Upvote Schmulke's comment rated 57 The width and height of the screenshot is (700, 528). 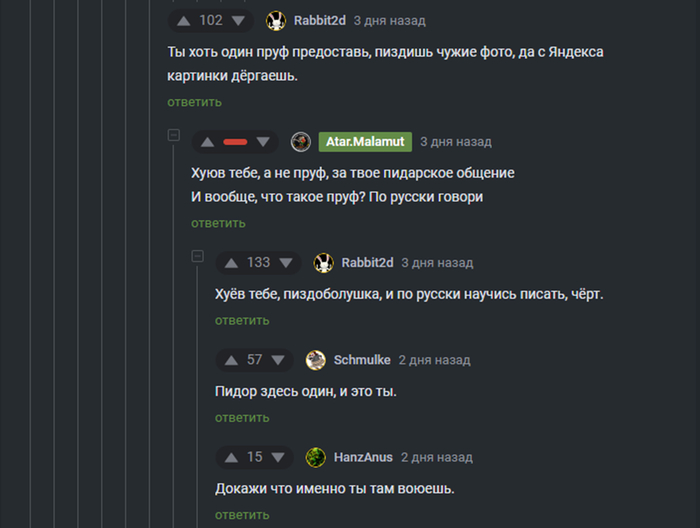click(x=232, y=360)
